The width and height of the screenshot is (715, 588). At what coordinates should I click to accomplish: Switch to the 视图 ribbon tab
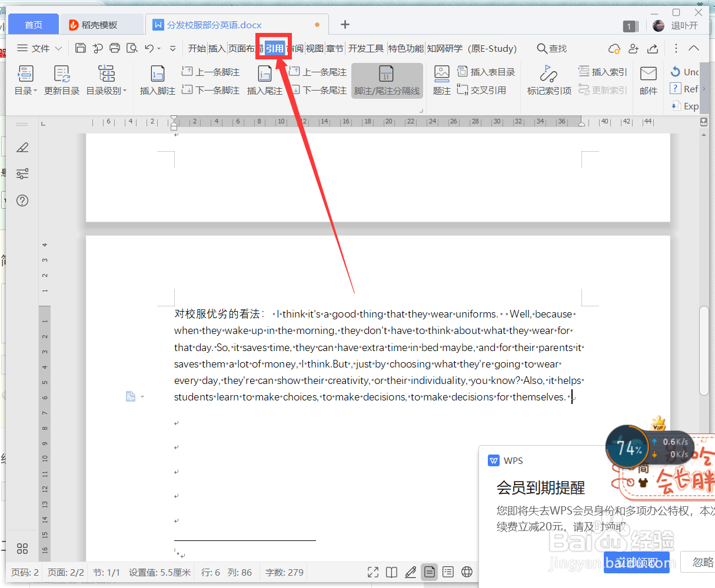(x=315, y=48)
